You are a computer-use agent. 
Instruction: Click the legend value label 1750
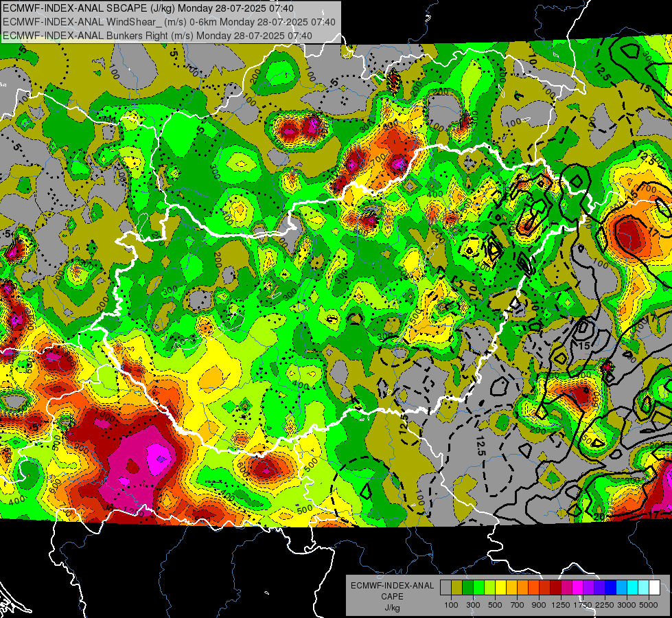[x=583, y=605]
